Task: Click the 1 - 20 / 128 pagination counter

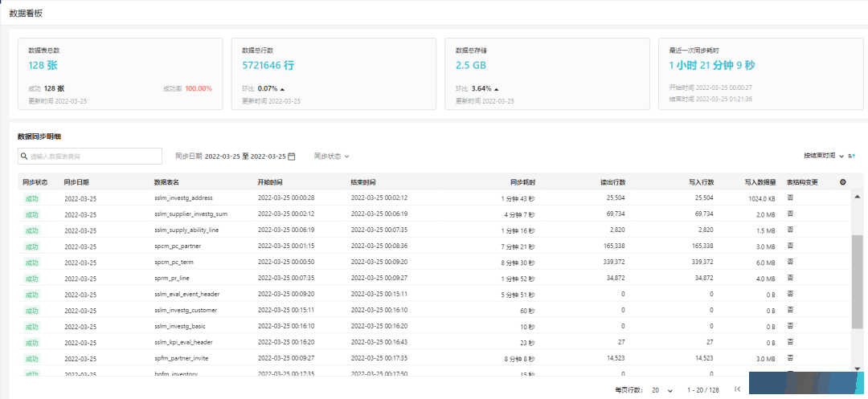Action: point(703,390)
